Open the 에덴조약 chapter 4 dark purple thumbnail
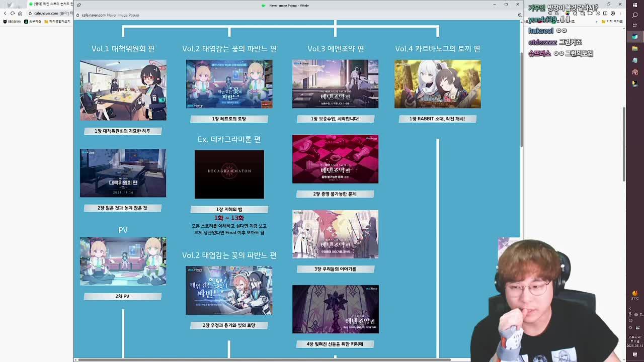This screenshot has height=362, width=644. (x=335, y=309)
